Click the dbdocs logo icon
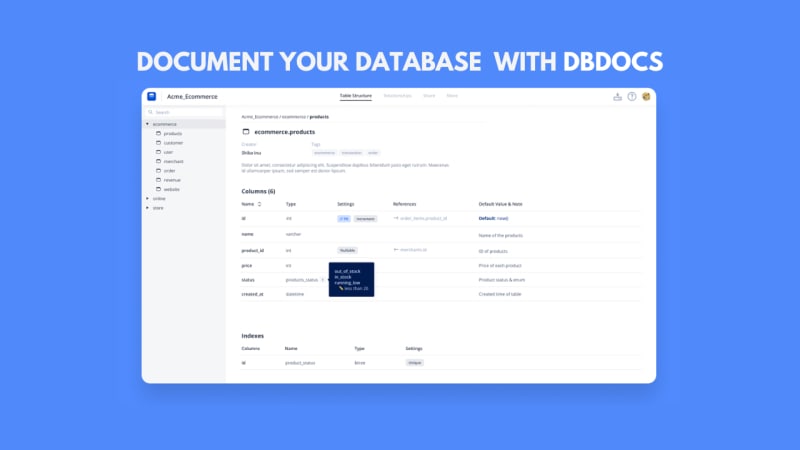The image size is (800, 450). coord(152,96)
